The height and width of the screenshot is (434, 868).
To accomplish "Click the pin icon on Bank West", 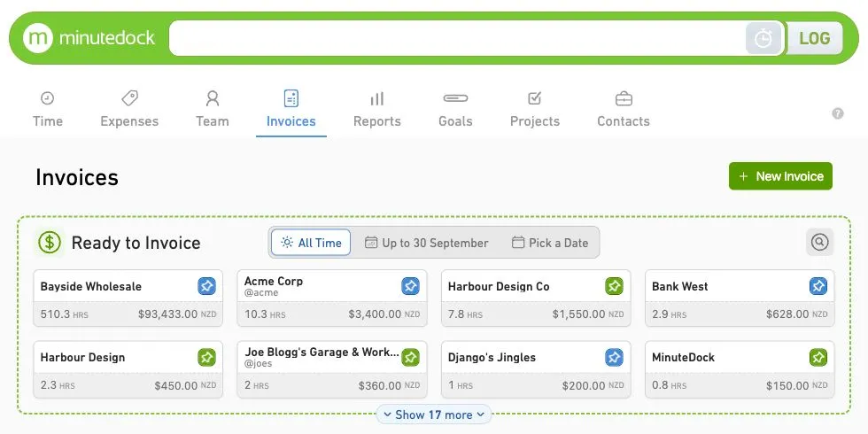I will (x=818, y=286).
